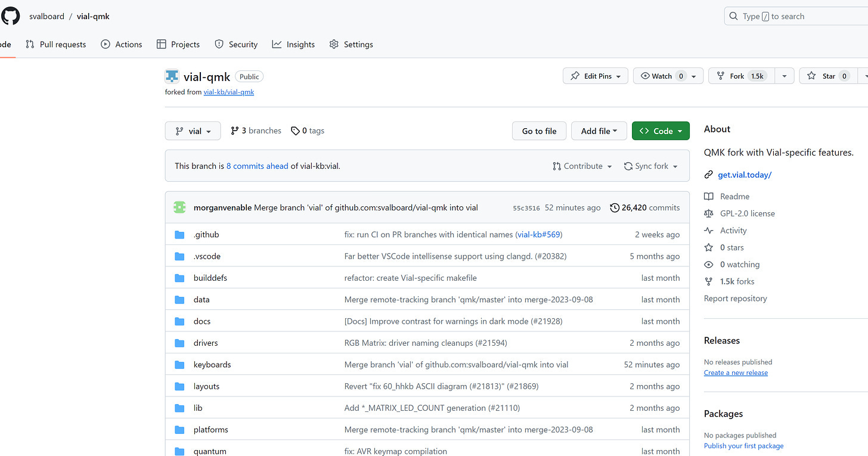The image size is (868, 456).
Task: Click the tag icon beside 0 tags
Action: pyautogui.click(x=295, y=131)
